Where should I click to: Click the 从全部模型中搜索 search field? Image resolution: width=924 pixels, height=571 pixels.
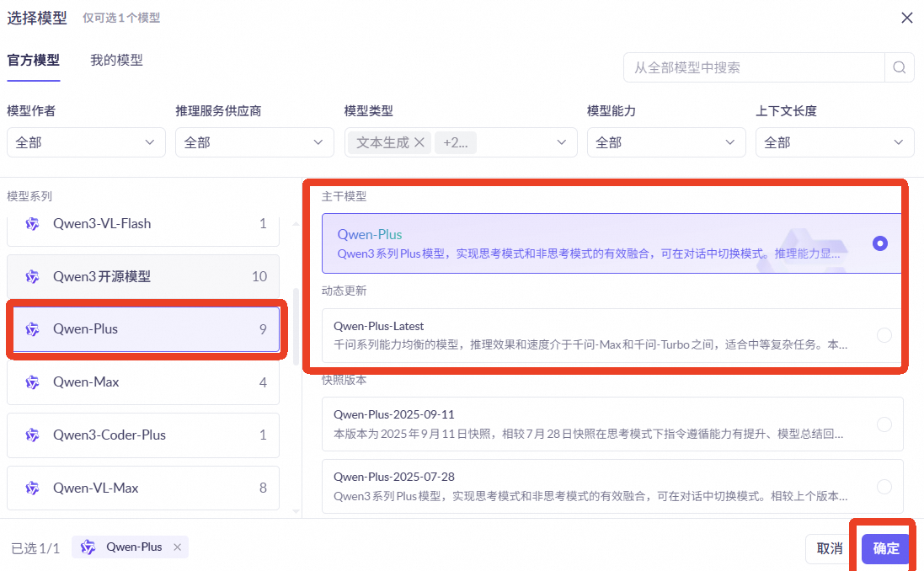(755, 67)
